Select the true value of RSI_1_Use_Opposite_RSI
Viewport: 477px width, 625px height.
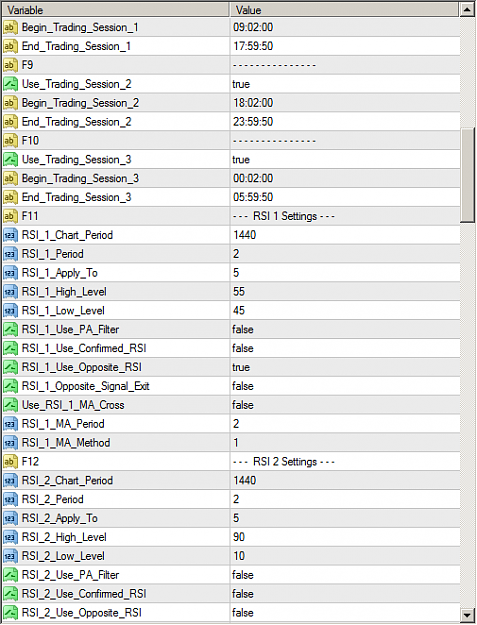[241, 367]
